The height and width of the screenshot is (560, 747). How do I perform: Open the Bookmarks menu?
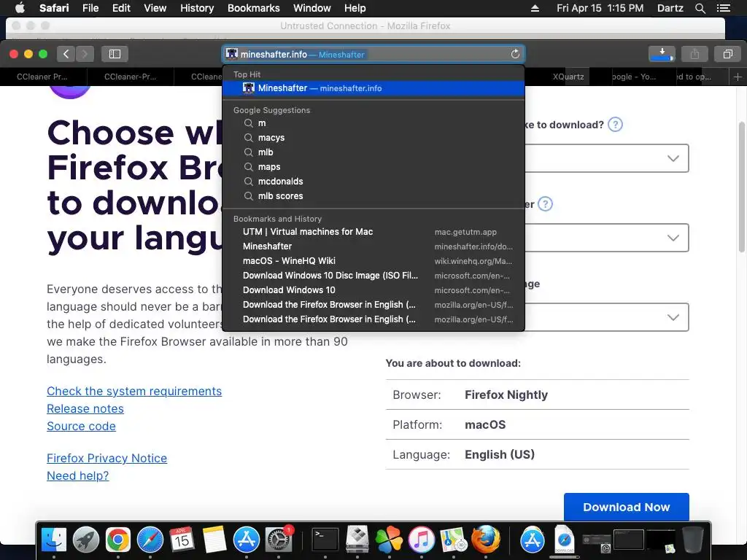[x=253, y=8]
